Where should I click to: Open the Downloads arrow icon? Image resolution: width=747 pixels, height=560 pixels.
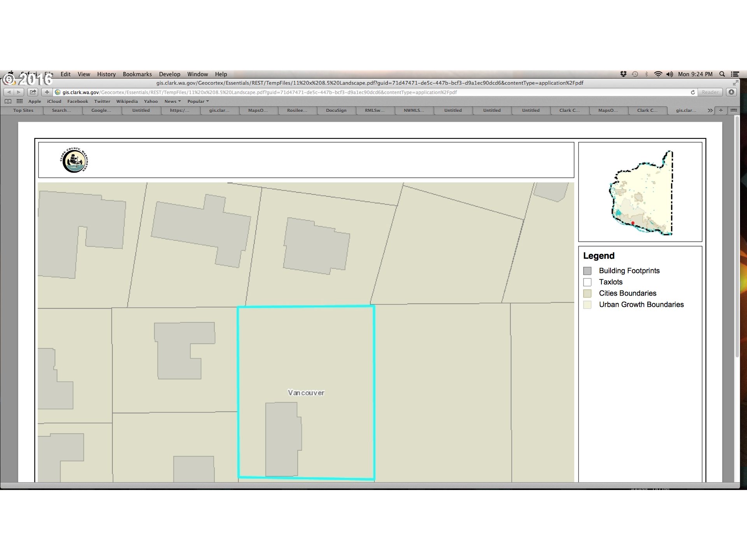coord(731,92)
